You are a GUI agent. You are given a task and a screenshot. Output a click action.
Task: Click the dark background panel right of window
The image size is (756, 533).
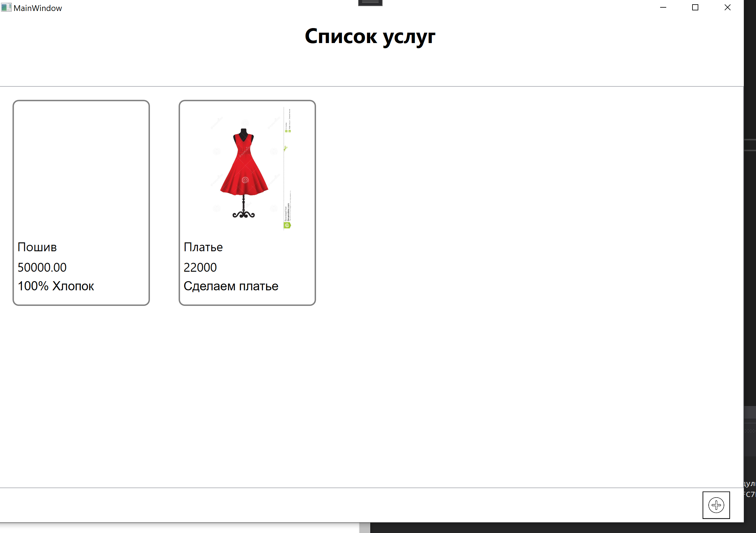point(750,263)
